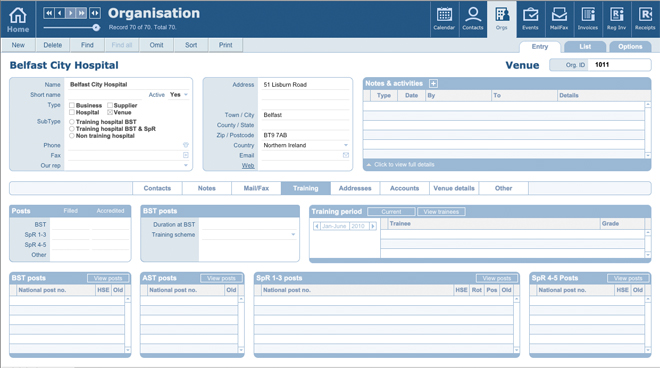
Task: Add a new note with plus icon
Action: [433, 83]
